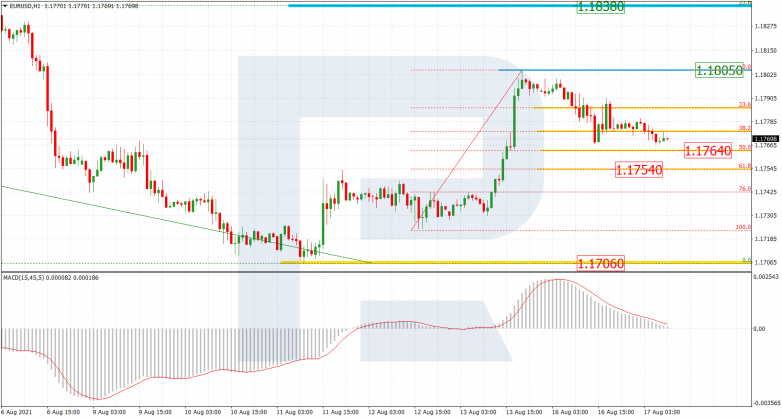The width and height of the screenshot is (782, 418).
Task: Click the 13 Aug 15:00 time label
Action: pyautogui.click(x=523, y=413)
